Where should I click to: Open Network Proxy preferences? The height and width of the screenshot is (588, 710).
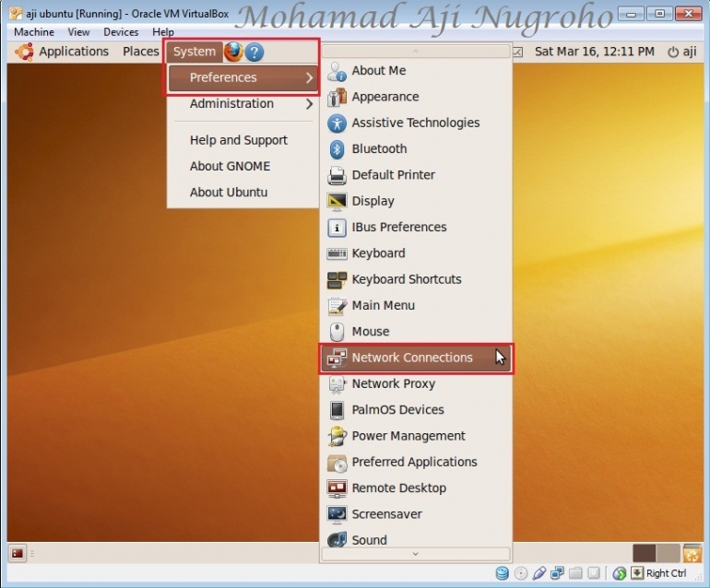coord(416,383)
